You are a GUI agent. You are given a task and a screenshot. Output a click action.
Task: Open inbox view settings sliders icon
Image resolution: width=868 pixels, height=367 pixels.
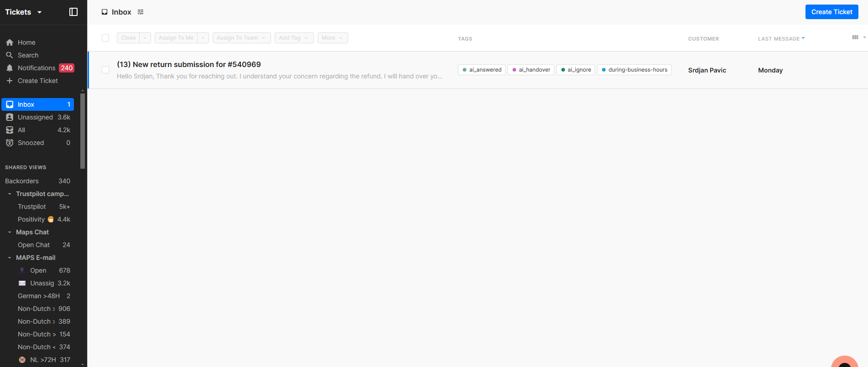141,12
